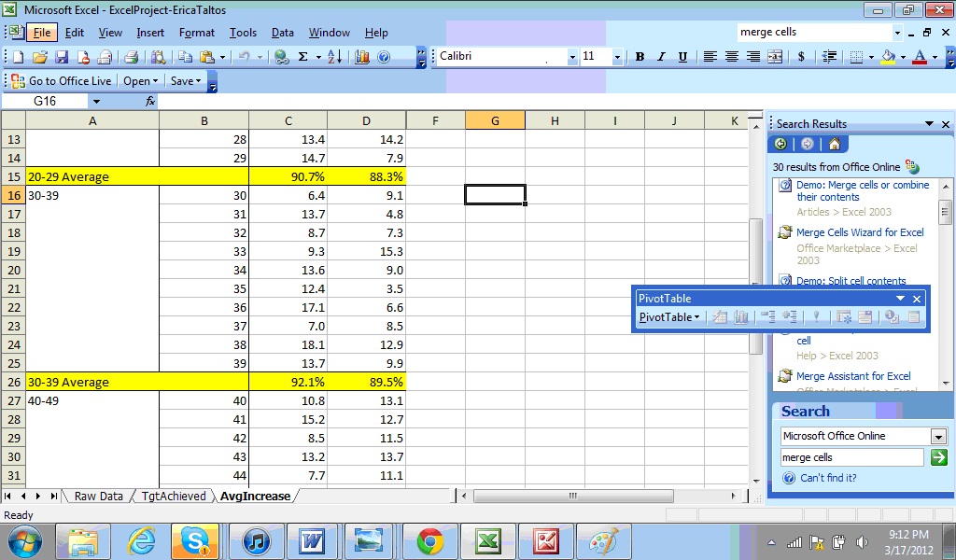This screenshot has width=956, height=560.
Task: Start search with green arrow button
Action: 939,457
